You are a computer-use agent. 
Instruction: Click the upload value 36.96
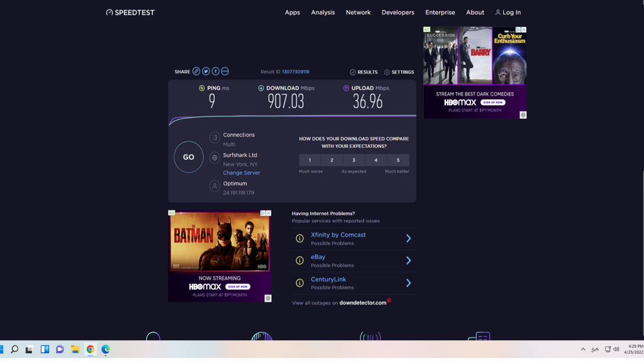[367, 101]
